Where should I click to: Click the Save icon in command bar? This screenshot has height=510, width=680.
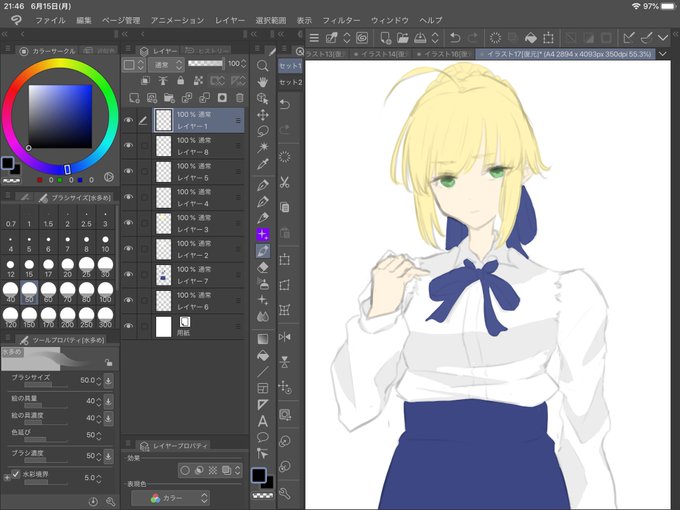[420, 38]
